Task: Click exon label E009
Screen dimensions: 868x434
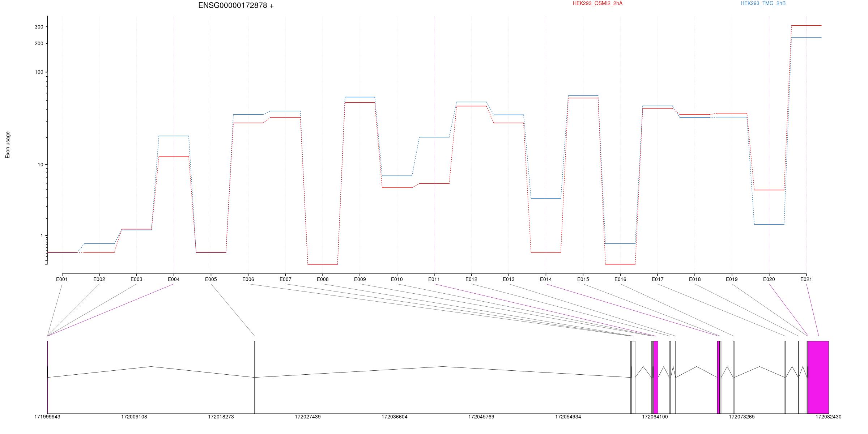Action: pyautogui.click(x=360, y=279)
